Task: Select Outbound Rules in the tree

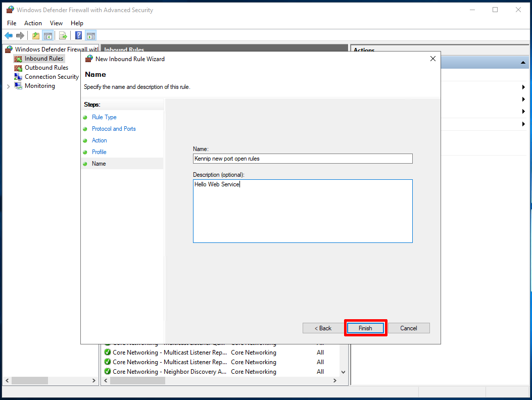Action: (x=46, y=68)
